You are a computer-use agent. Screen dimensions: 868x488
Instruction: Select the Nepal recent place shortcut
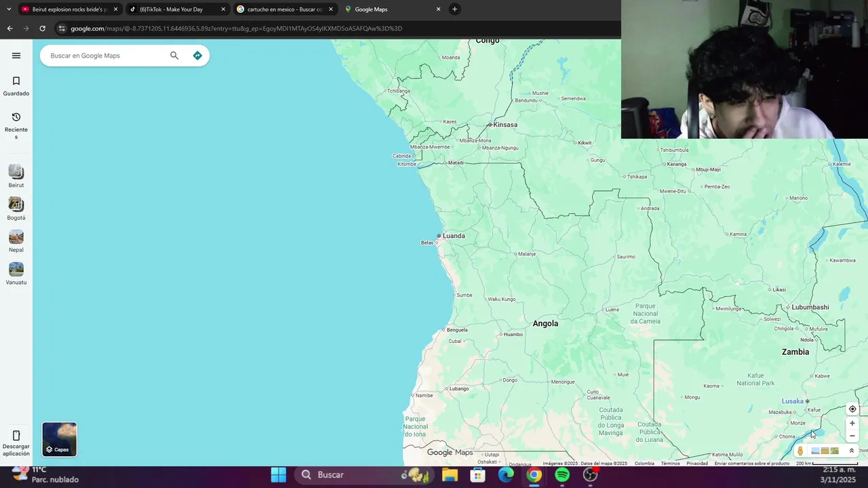[16, 241]
